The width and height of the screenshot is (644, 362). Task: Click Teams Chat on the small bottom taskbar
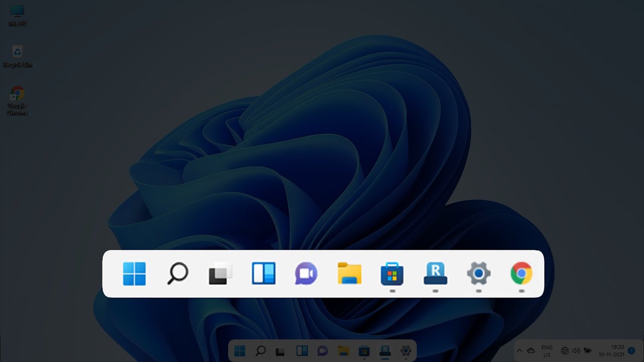click(x=323, y=350)
